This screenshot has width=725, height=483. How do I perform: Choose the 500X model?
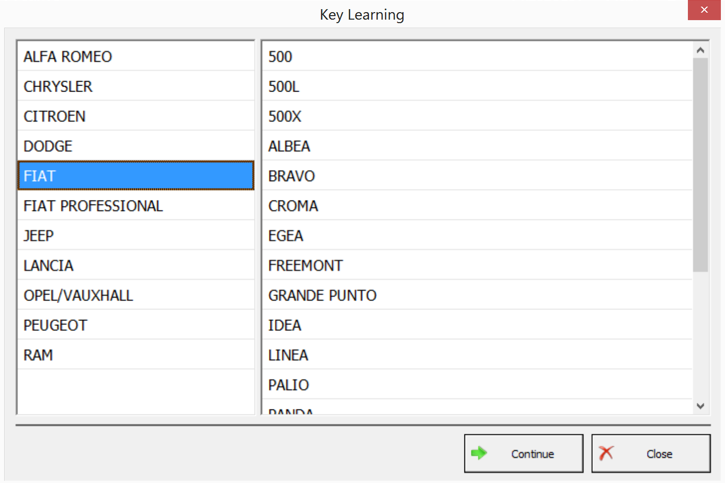(x=477, y=116)
